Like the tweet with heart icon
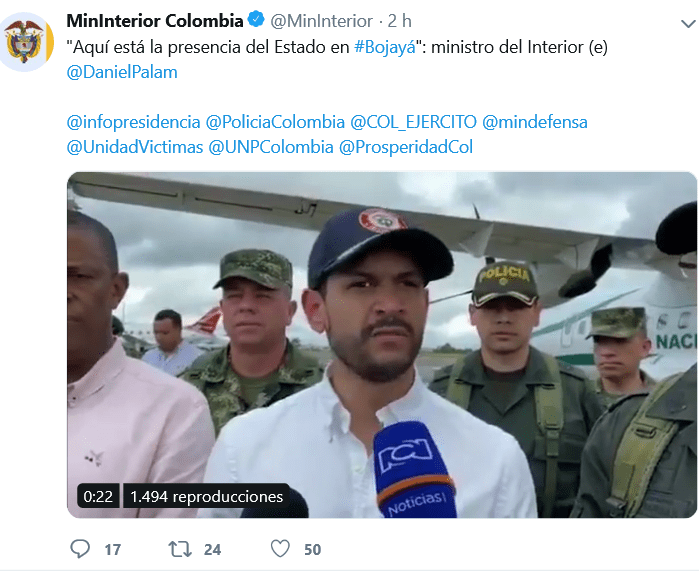This screenshot has height=571, width=699. click(280, 549)
